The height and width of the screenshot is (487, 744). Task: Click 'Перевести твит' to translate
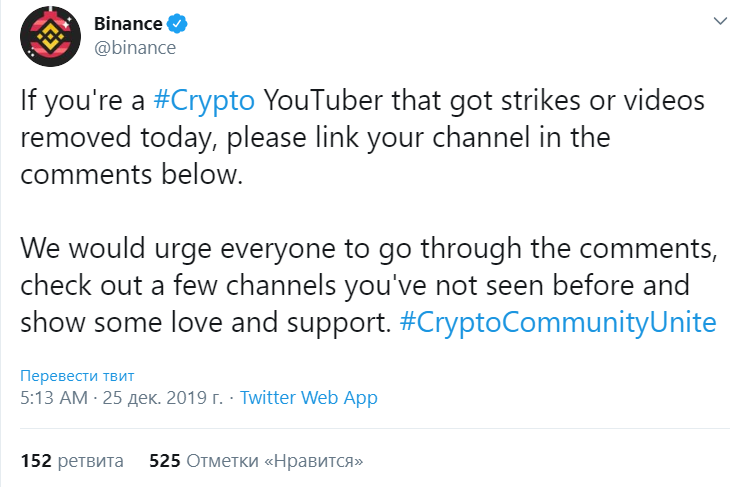click(77, 375)
